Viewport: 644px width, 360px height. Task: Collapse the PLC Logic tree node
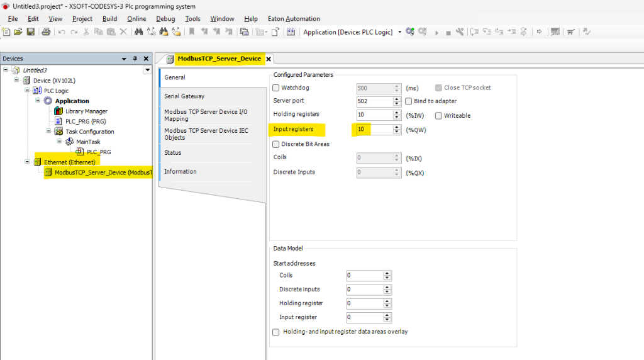tap(27, 91)
